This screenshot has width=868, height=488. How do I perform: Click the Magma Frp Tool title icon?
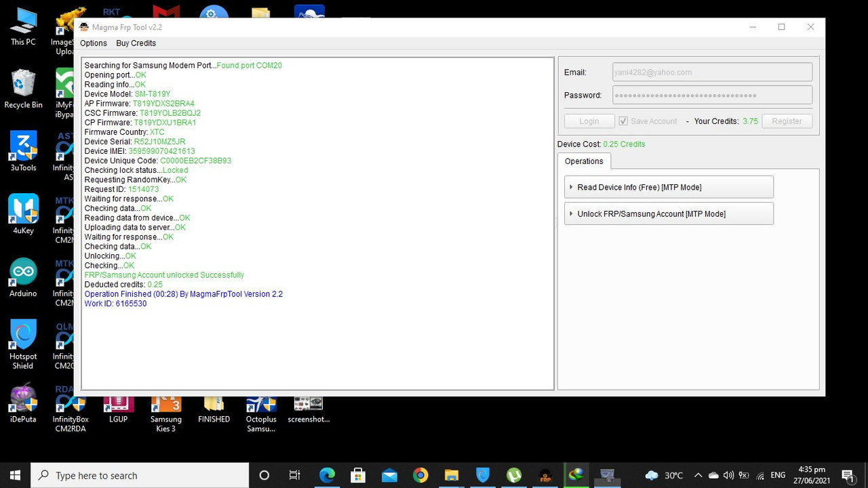click(x=84, y=27)
